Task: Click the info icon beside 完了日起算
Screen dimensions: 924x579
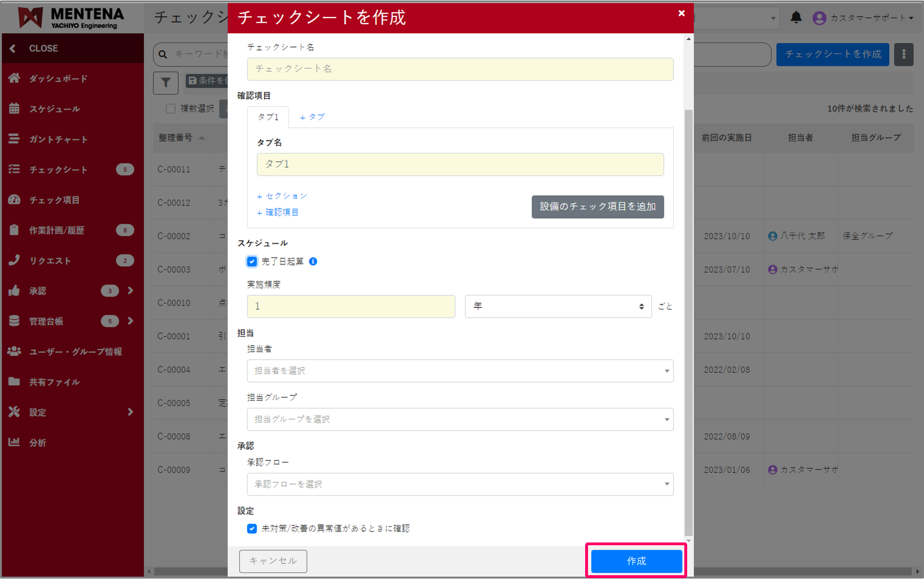Action: point(313,261)
